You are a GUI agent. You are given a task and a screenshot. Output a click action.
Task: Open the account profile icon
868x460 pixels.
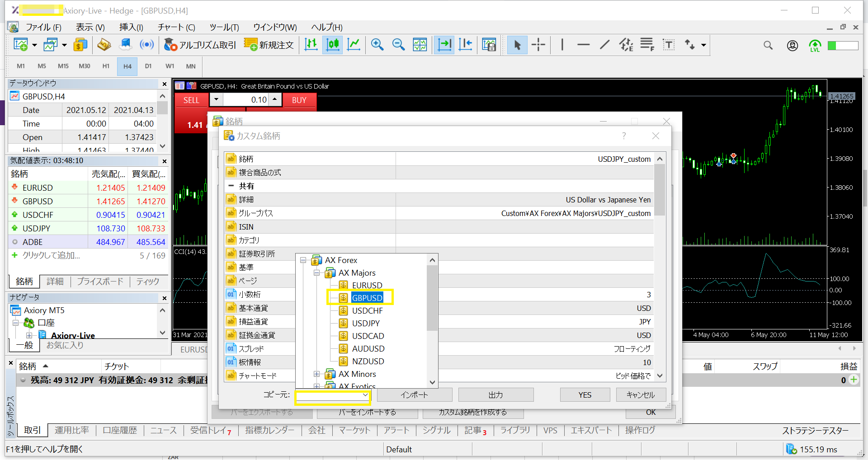792,45
